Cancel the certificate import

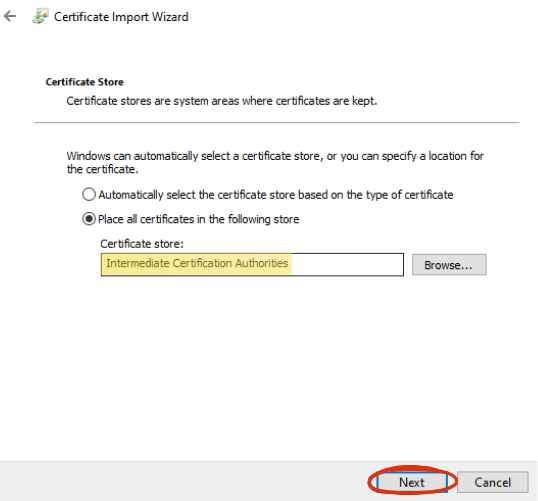tap(493, 482)
